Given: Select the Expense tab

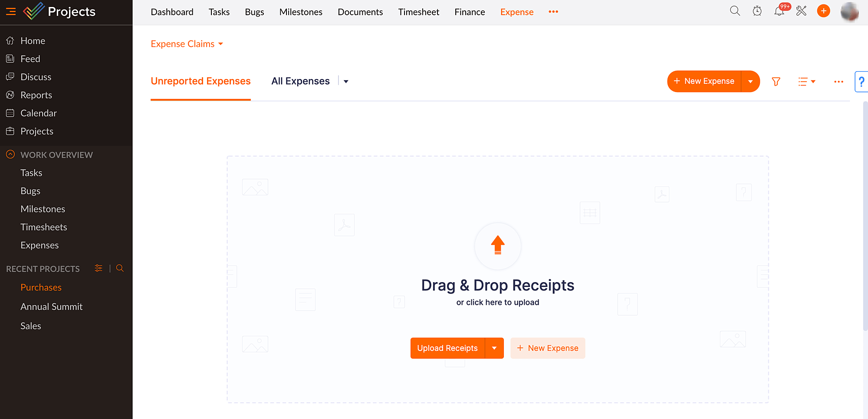Looking at the screenshot, I should coord(517,12).
